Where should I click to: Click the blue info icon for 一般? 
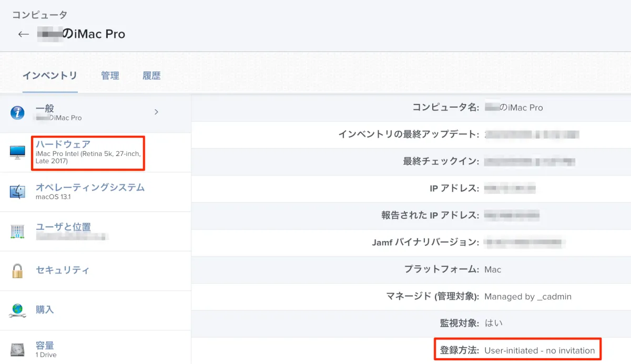(17, 112)
